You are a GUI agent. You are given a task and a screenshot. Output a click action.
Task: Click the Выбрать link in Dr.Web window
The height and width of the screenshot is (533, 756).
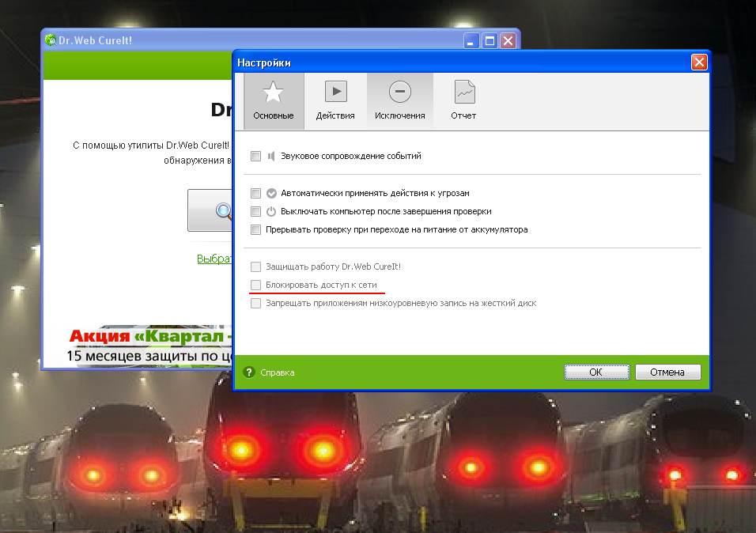[x=214, y=259]
